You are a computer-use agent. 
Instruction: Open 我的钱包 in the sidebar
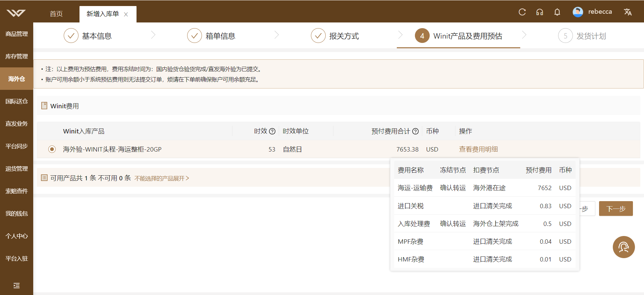pyautogui.click(x=16, y=214)
